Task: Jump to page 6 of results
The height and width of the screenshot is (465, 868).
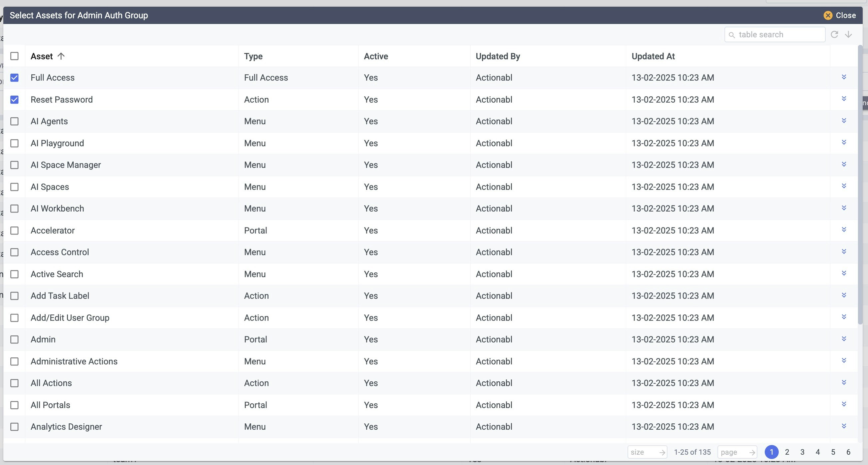Action: [x=848, y=452]
